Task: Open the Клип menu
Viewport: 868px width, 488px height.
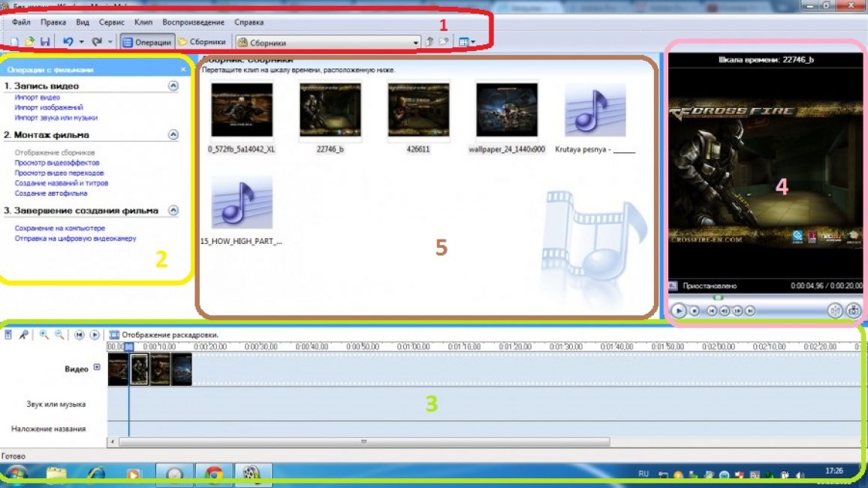Action: click(x=143, y=22)
